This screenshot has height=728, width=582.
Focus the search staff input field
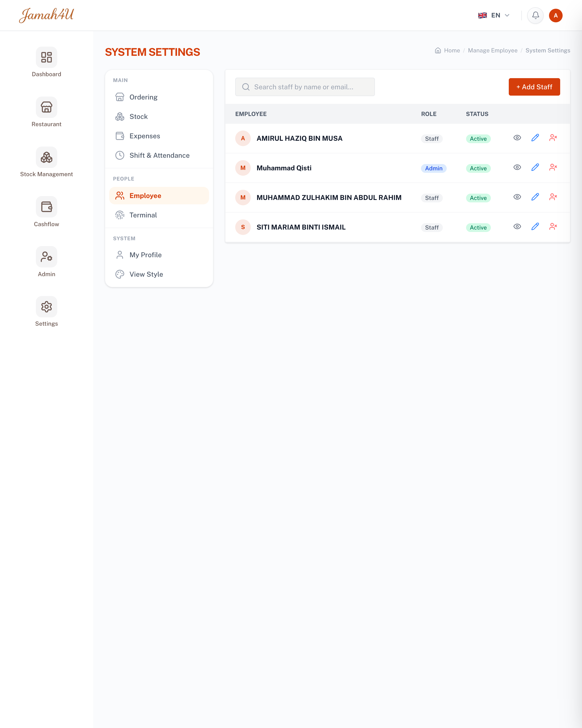tap(305, 87)
